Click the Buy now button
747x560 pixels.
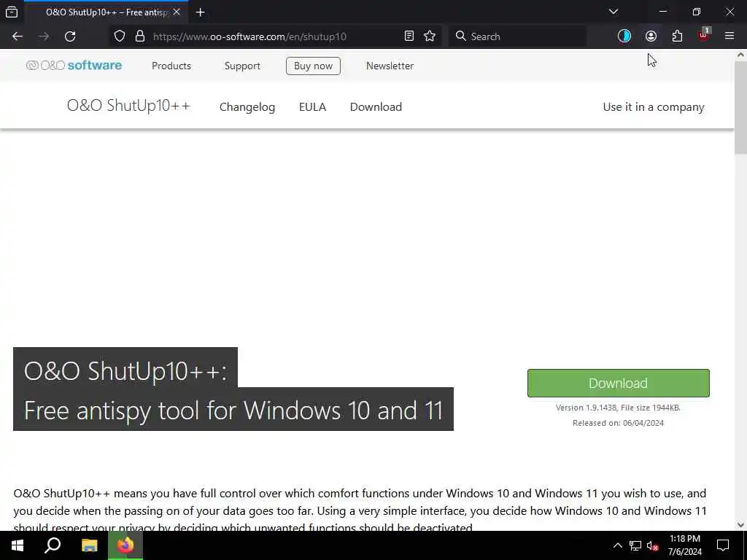[313, 66]
